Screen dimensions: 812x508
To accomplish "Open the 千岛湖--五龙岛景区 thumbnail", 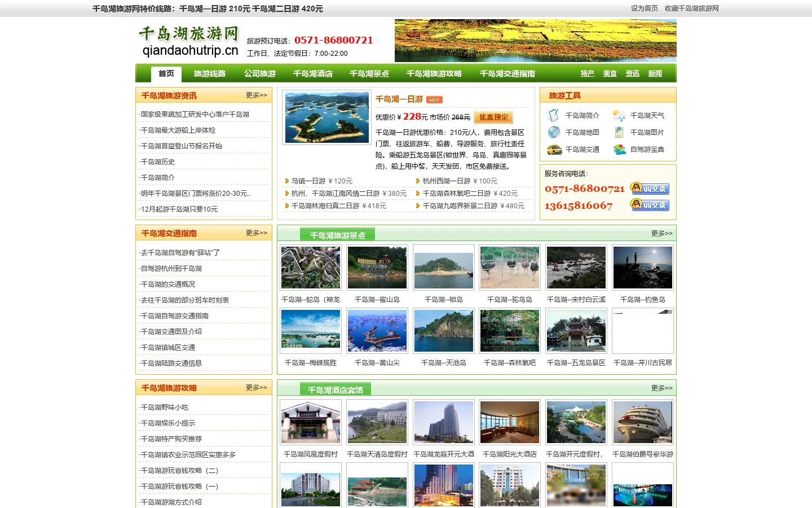I will (576, 331).
